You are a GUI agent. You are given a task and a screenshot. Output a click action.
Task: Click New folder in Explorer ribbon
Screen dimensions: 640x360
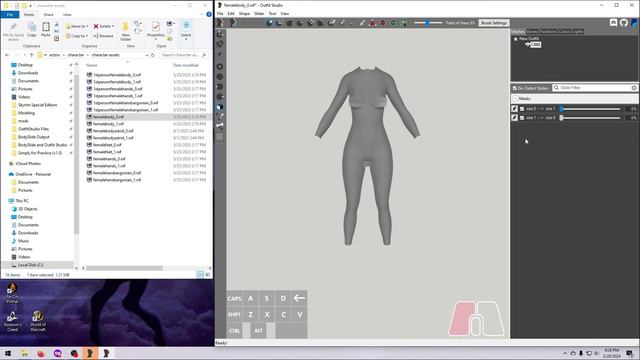[125, 32]
